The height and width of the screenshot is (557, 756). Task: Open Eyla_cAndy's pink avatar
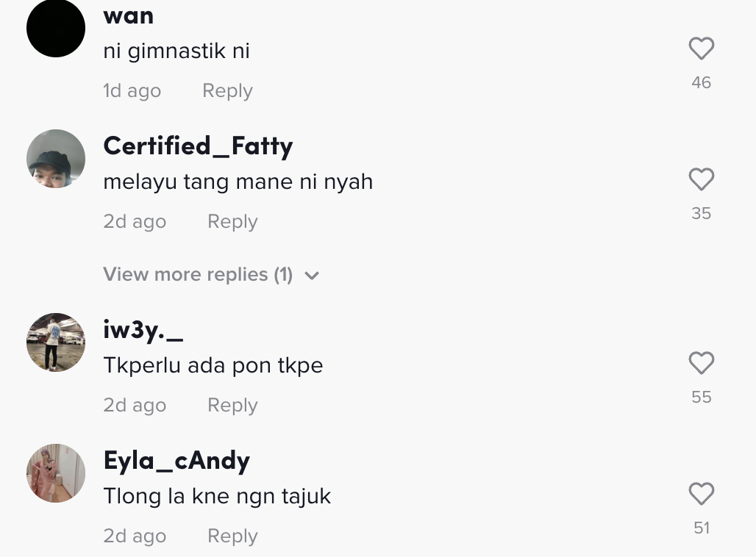click(56, 473)
